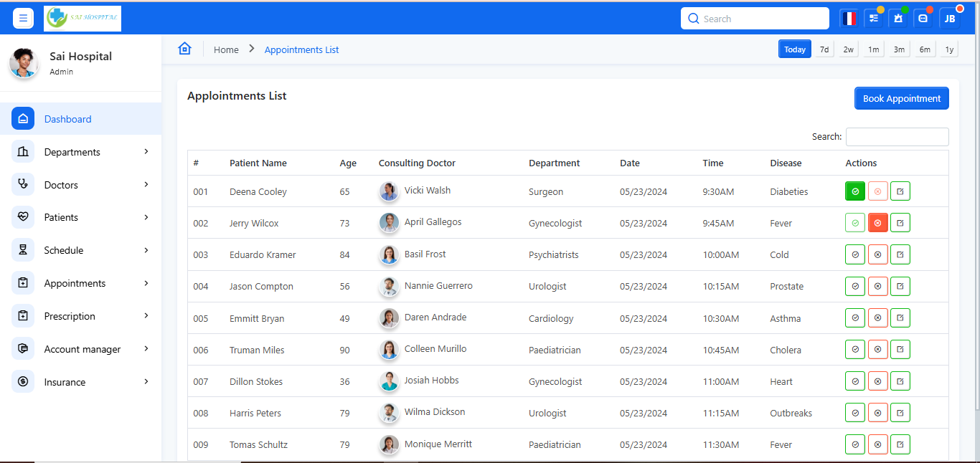Image resolution: width=980 pixels, height=463 pixels.
Task: Cancel Jason Compton's appointment
Action: click(x=877, y=286)
